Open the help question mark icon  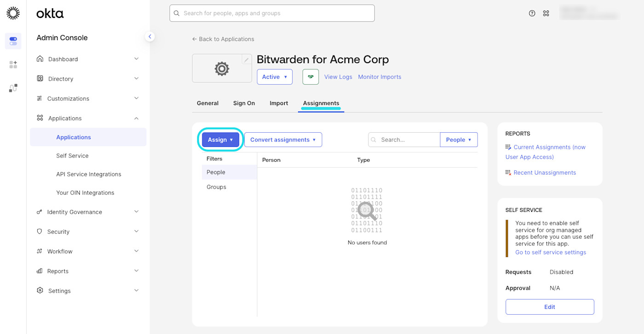(532, 13)
